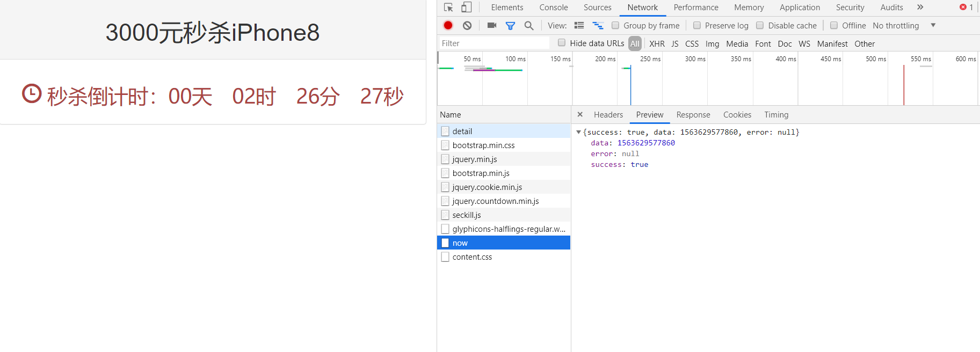The width and height of the screenshot is (980, 352).
Task: Filter requests by Img
Action: 712,43
